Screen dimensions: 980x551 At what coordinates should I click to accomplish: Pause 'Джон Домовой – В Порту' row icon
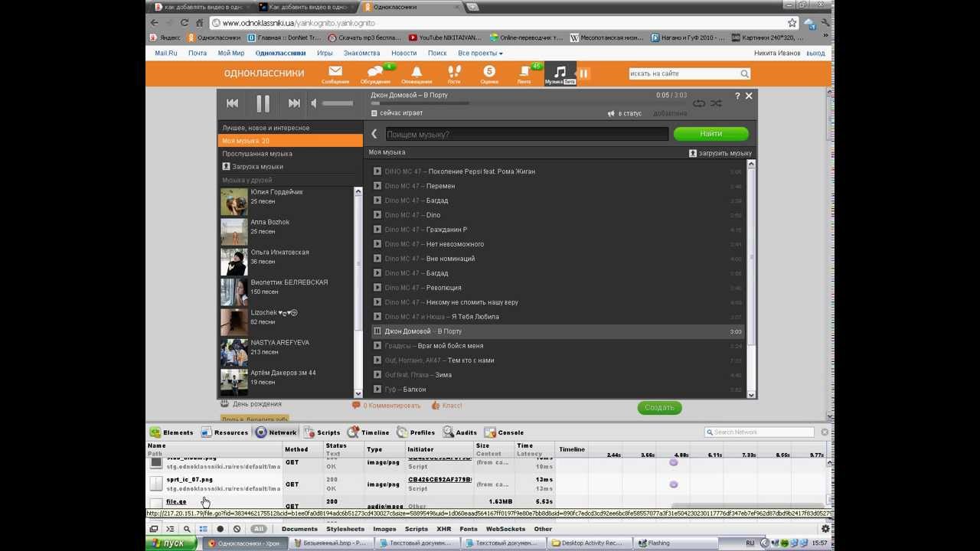pyautogui.click(x=377, y=331)
